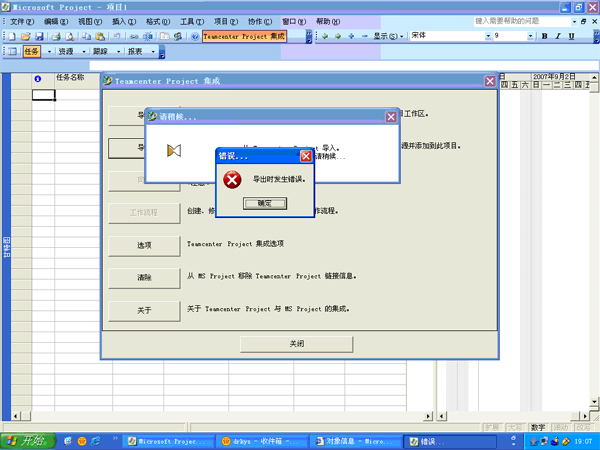The height and width of the screenshot is (450, 600).
Task: Click the orange round quick launch icon
Action: (x=82, y=441)
